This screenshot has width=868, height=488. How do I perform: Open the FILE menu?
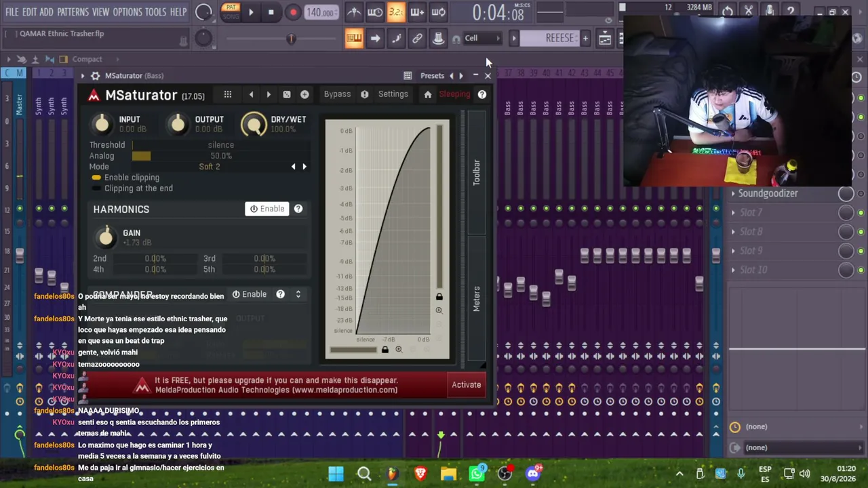coord(12,12)
